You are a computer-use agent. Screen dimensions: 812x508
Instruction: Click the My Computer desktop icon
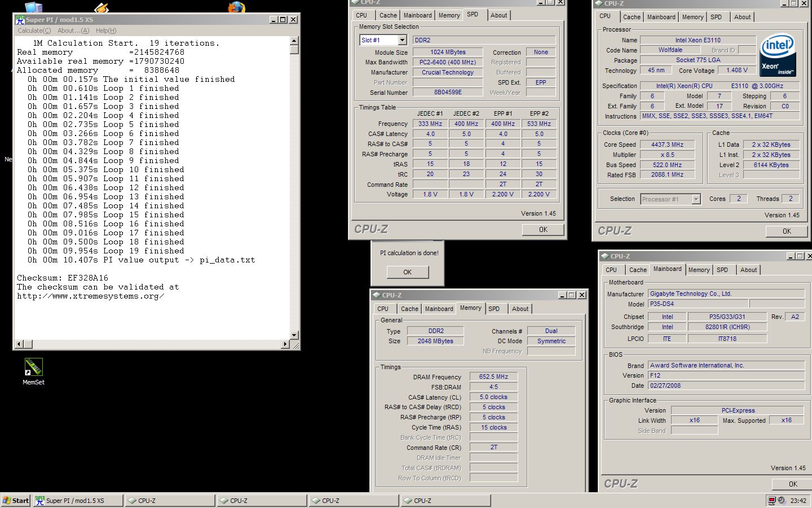point(33,7)
